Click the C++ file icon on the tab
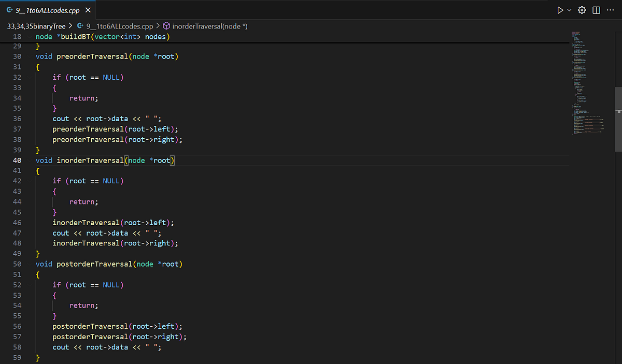The image size is (622, 364). tap(9, 10)
